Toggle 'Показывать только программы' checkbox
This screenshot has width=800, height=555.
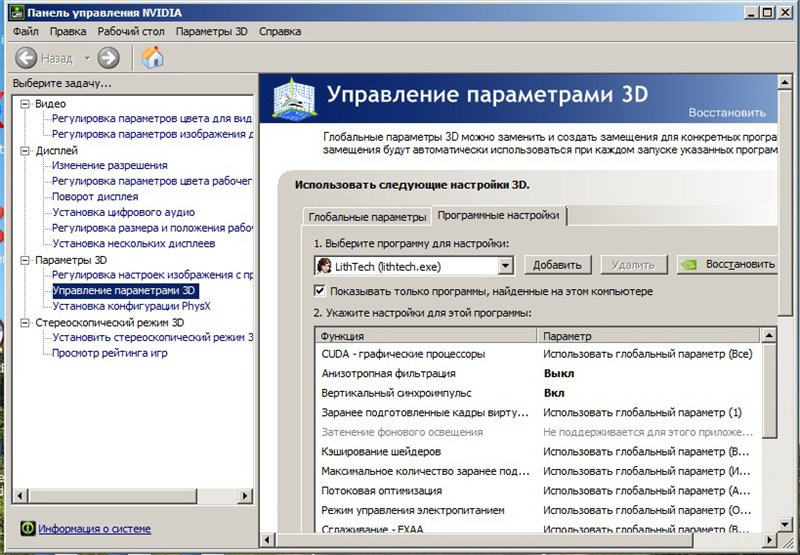tap(321, 291)
